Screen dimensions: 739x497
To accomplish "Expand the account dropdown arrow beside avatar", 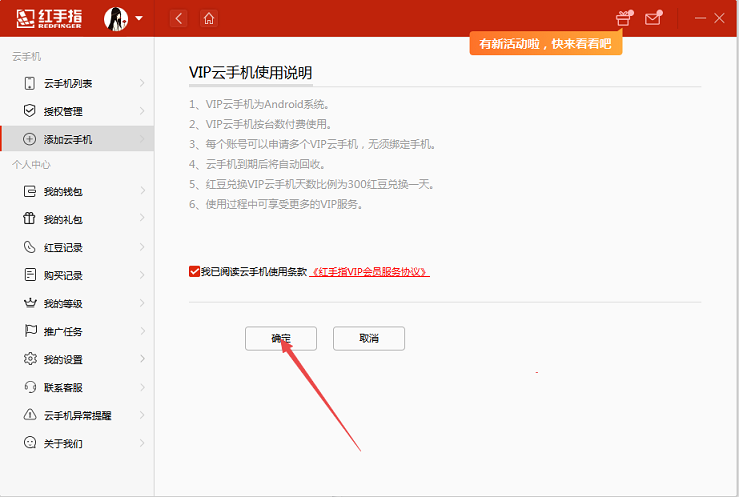I will pyautogui.click(x=139, y=18).
